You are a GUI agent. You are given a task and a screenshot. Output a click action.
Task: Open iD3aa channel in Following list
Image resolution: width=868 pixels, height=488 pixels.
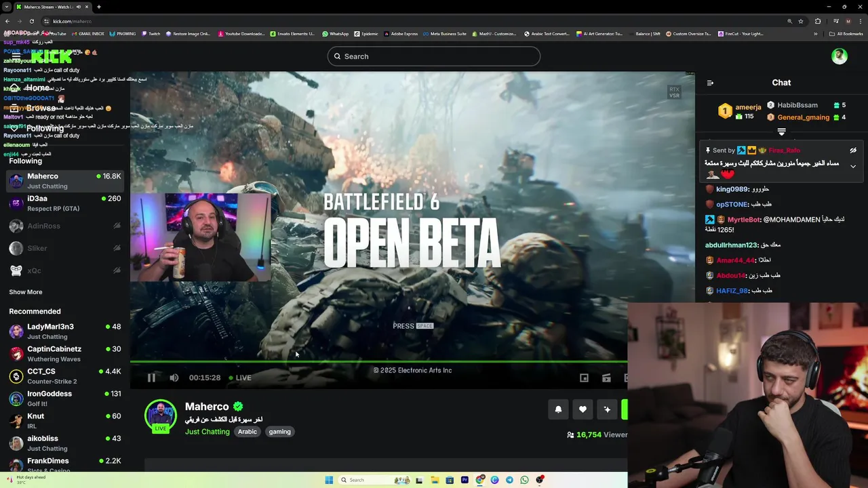click(x=65, y=203)
